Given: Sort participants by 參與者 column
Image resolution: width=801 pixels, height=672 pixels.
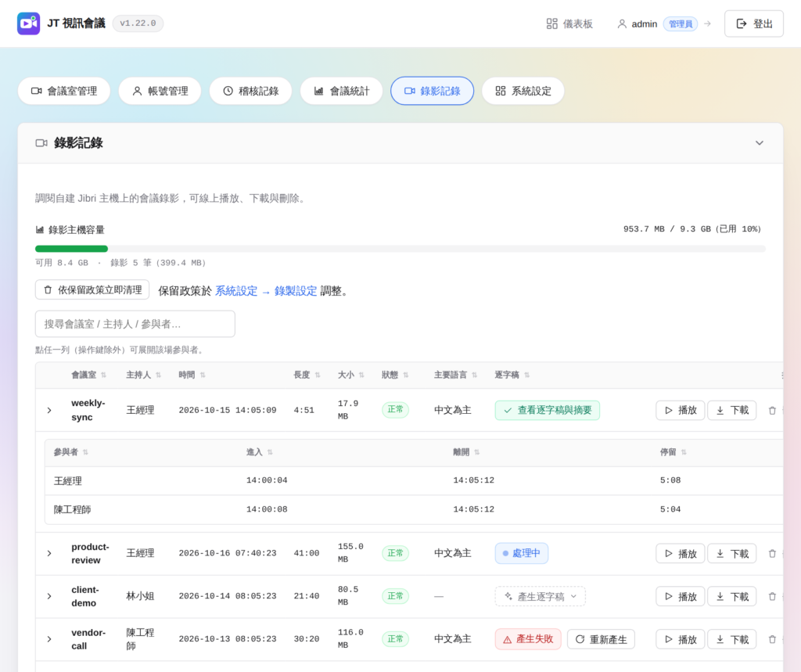Looking at the screenshot, I should tap(71, 452).
